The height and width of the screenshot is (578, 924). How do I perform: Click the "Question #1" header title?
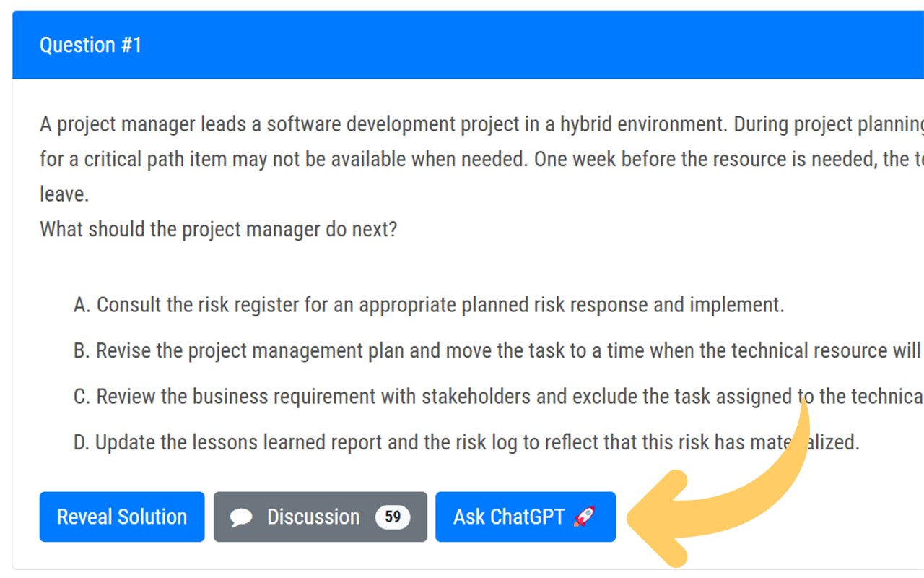91,45
